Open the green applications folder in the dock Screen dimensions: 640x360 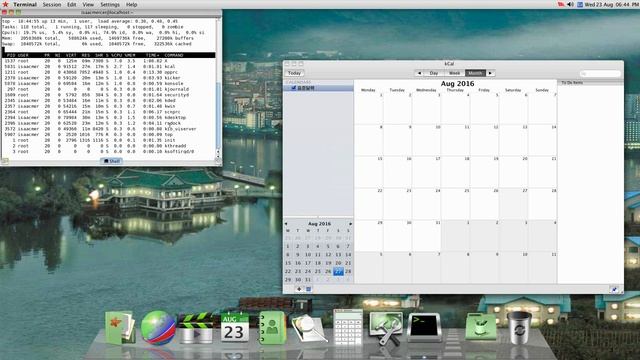click(481, 327)
